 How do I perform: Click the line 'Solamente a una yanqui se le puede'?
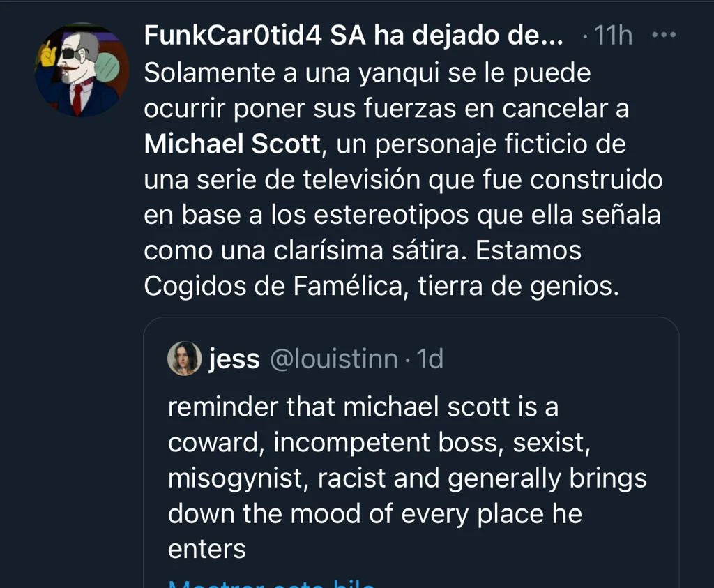[x=367, y=73]
